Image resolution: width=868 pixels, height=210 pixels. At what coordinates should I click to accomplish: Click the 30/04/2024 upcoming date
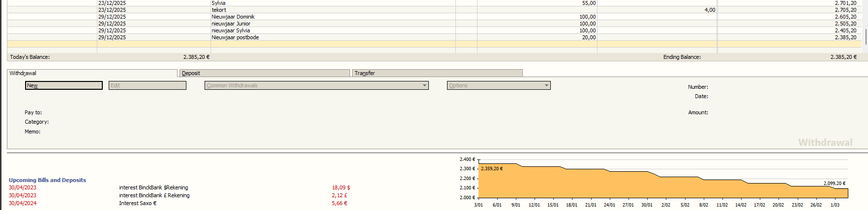coord(22,203)
